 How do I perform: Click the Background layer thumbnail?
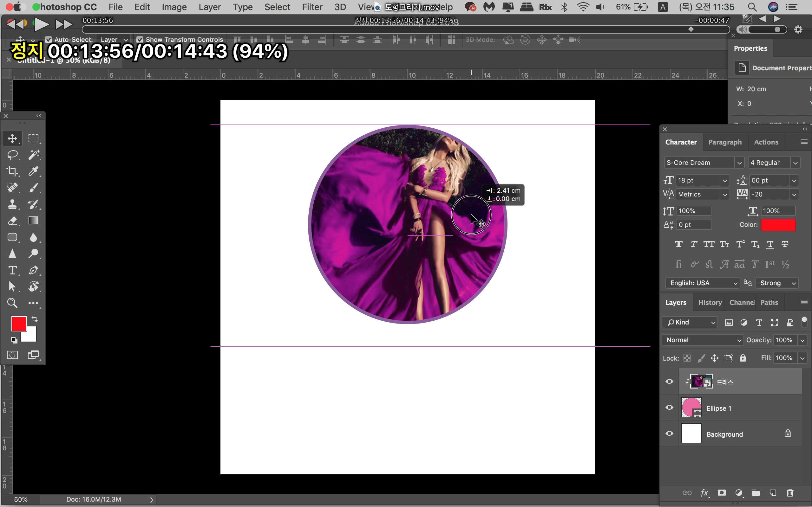tap(691, 433)
